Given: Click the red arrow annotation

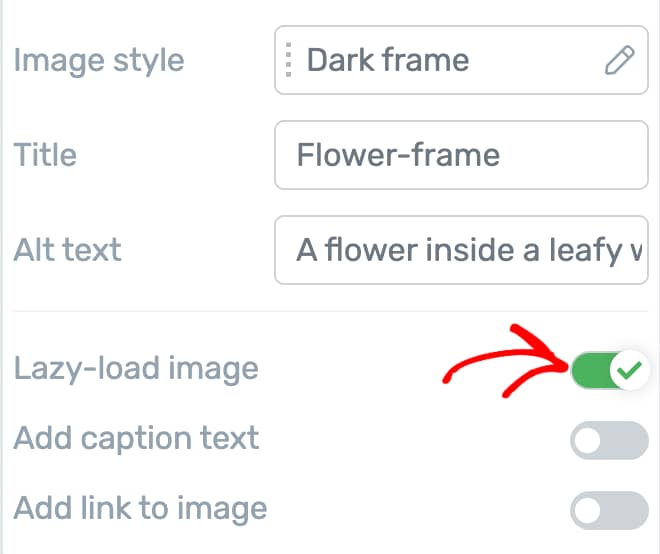Looking at the screenshot, I should [505, 361].
